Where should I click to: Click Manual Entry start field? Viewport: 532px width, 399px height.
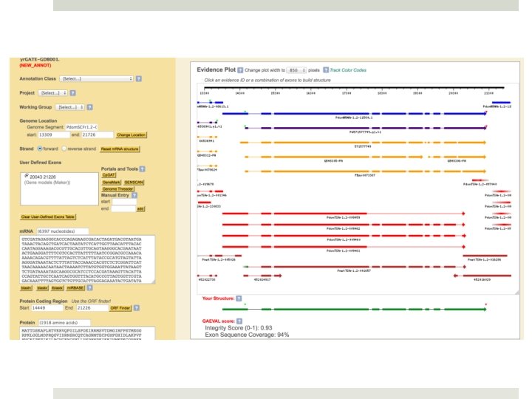124,202
